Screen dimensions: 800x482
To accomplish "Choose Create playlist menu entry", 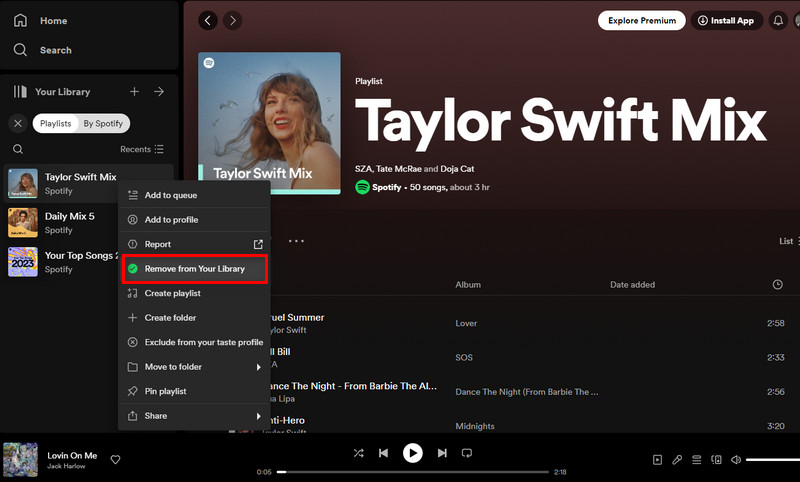I will click(x=194, y=293).
